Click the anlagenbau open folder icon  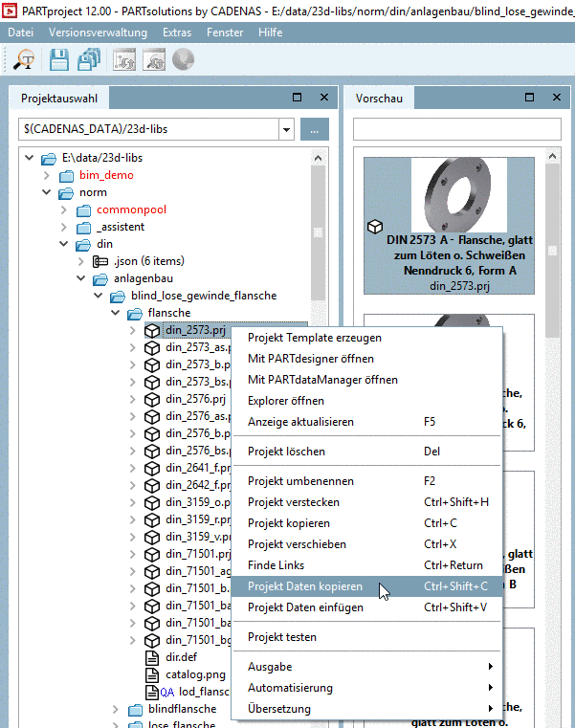[x=100, y=279]
